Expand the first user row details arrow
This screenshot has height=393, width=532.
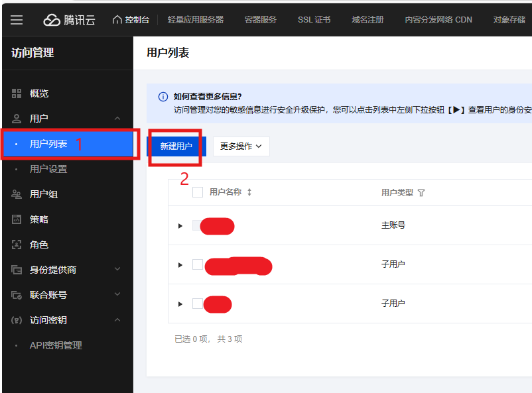pos(180,225)
